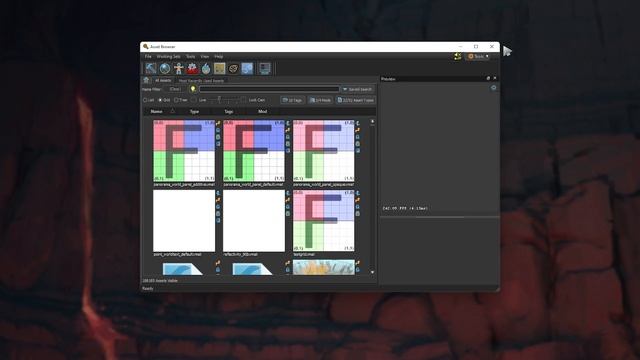Click the tan square toolbar icon
Viewport: 640px width, 360px height.
(220, 68)
